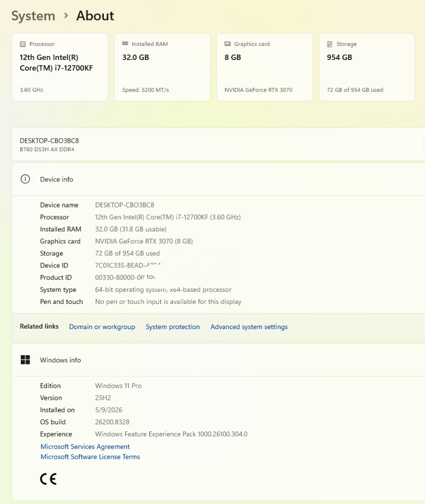425x504 pixels.
Task: Click the Device info circle icon
Action: point(25,179)
